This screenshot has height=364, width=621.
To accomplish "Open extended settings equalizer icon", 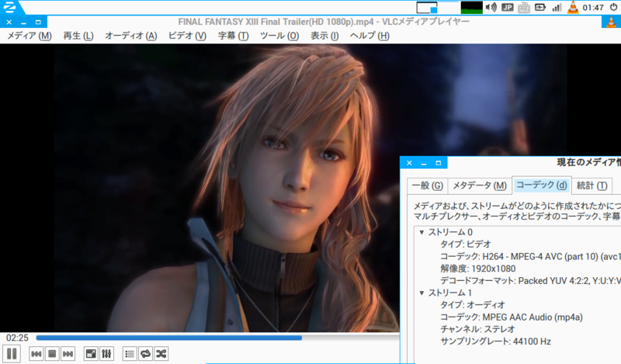I will pos(106,354).
